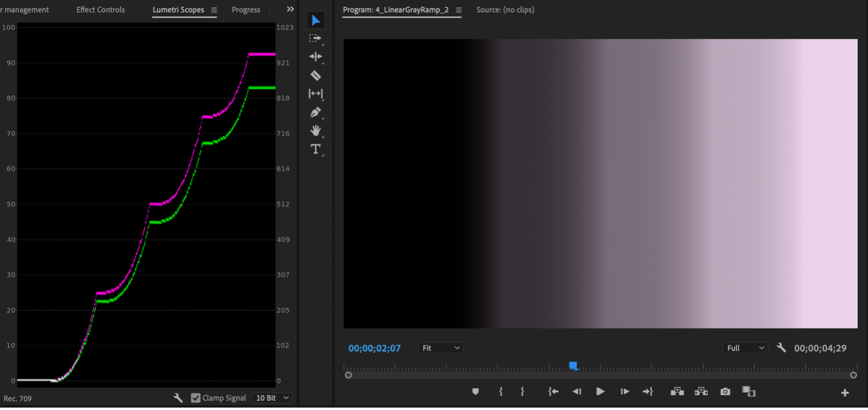Click the Selection tool to toggle it active
The image size is (868, 410).
coord(315,20)
